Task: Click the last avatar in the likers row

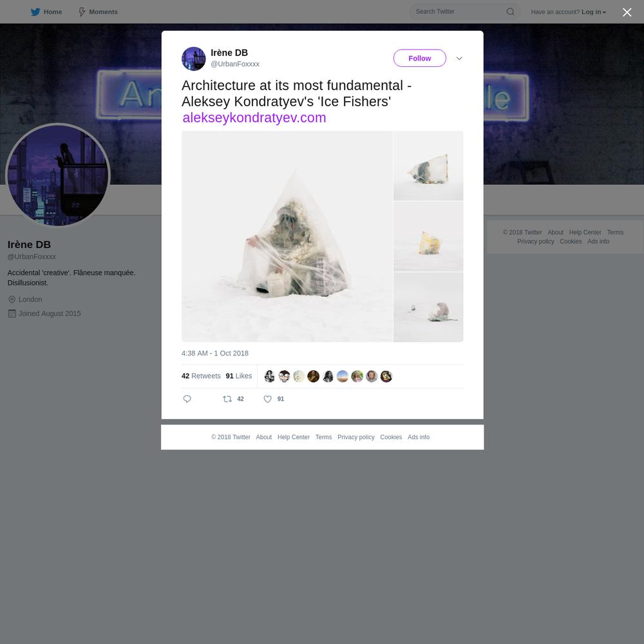Action: tap(386, 376)
